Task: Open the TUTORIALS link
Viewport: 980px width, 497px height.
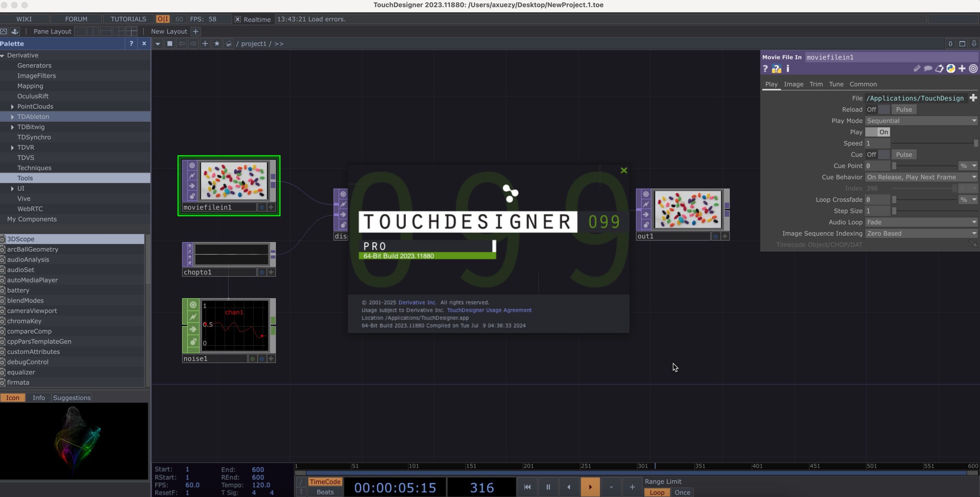Action: click(x=128, y=19)
